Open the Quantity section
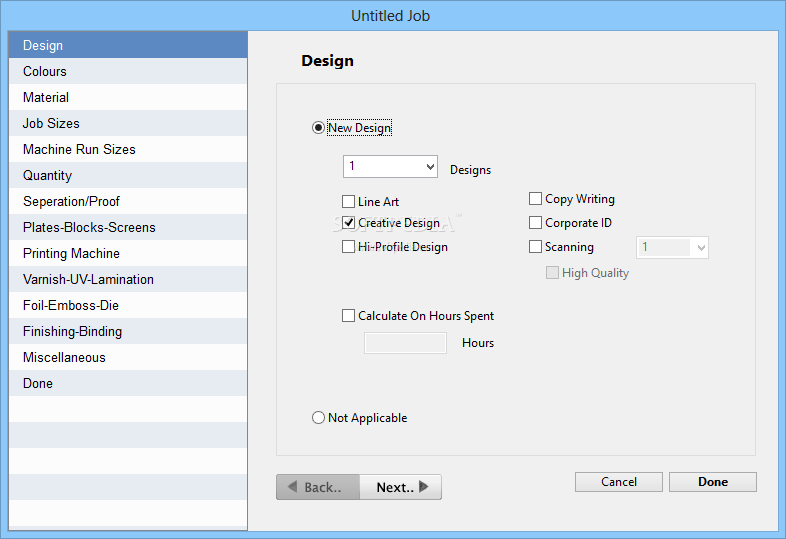This screenshot has height=539, width=786. pyautogui.click(x=128, y=175)
